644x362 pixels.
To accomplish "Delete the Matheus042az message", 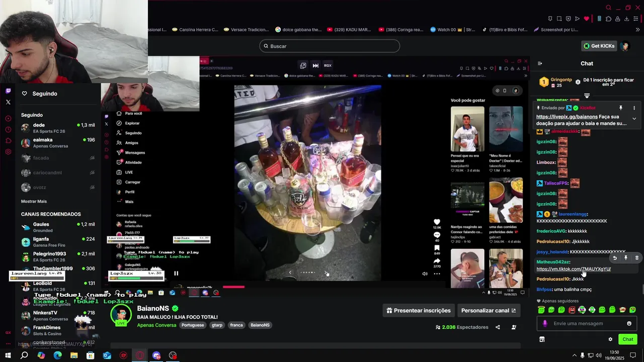I will point(636,258).
